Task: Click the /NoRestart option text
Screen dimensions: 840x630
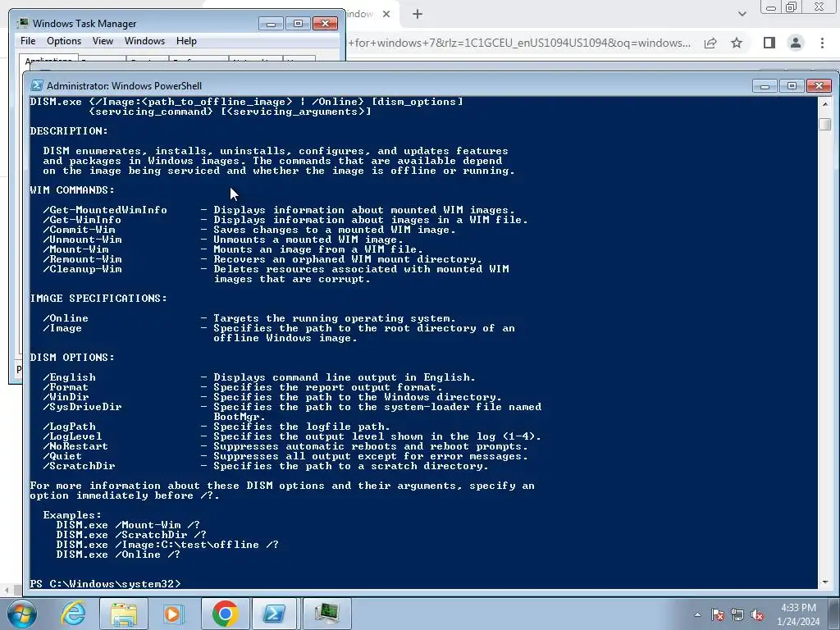Action: pos(75,446)
